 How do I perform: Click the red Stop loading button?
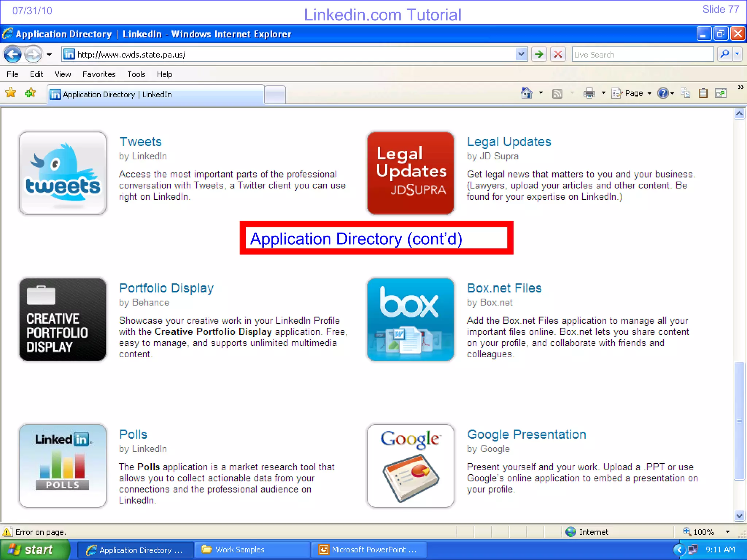click(558, 55)
